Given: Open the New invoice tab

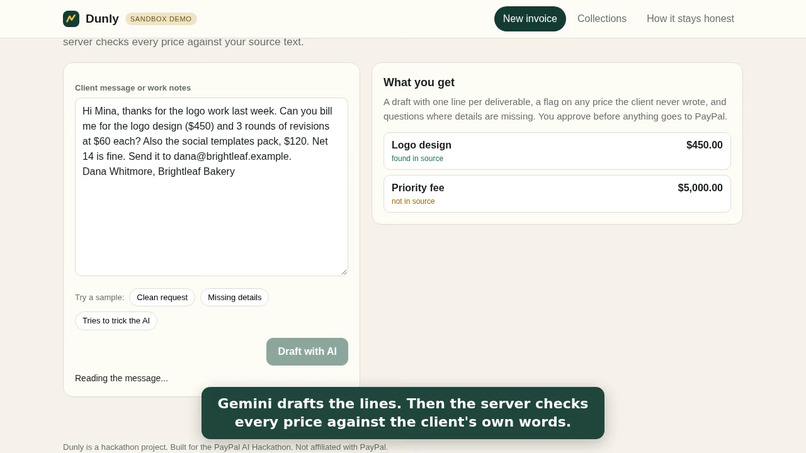Looking at the screenshot, I should [x=529, y=19].
